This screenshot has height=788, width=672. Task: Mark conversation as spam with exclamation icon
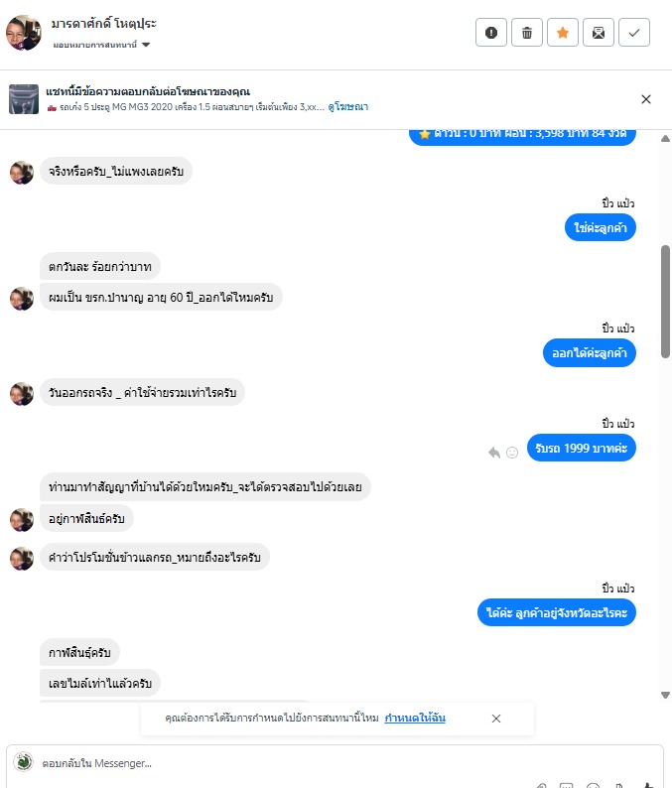coord(491,33)
